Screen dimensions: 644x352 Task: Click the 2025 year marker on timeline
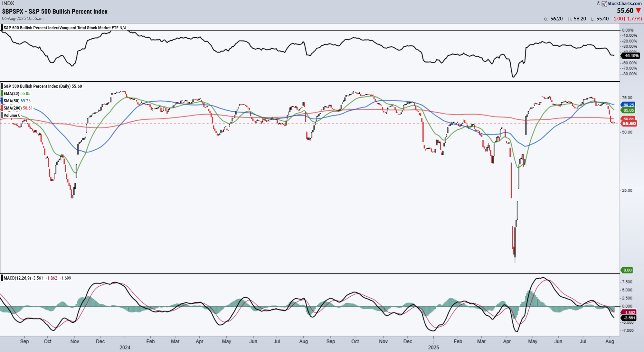(433, 347)
